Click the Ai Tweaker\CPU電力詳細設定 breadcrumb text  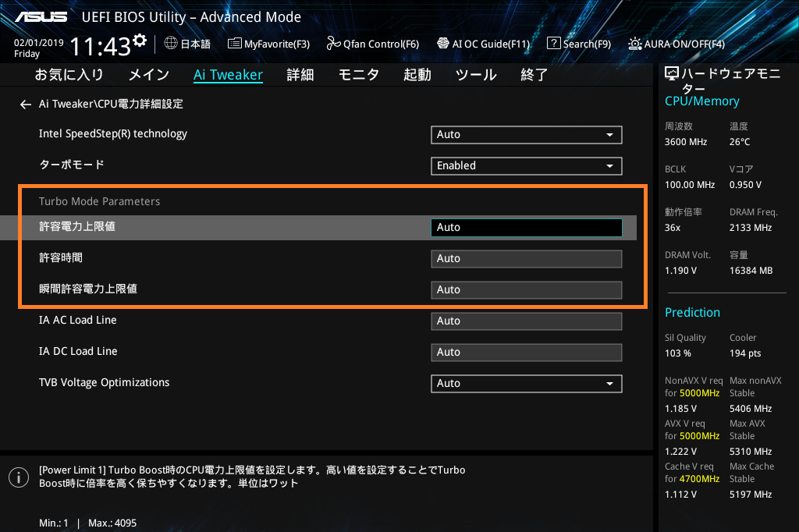point(111,104)
